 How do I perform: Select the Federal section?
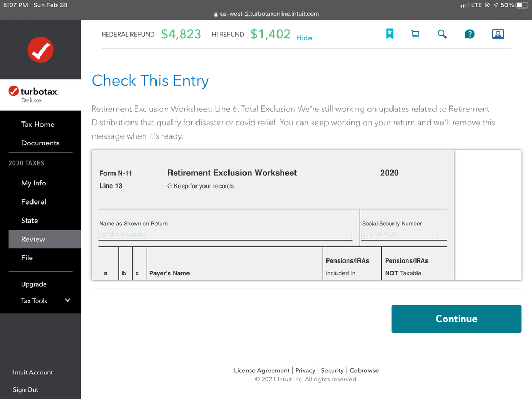(x=34, y=201)
